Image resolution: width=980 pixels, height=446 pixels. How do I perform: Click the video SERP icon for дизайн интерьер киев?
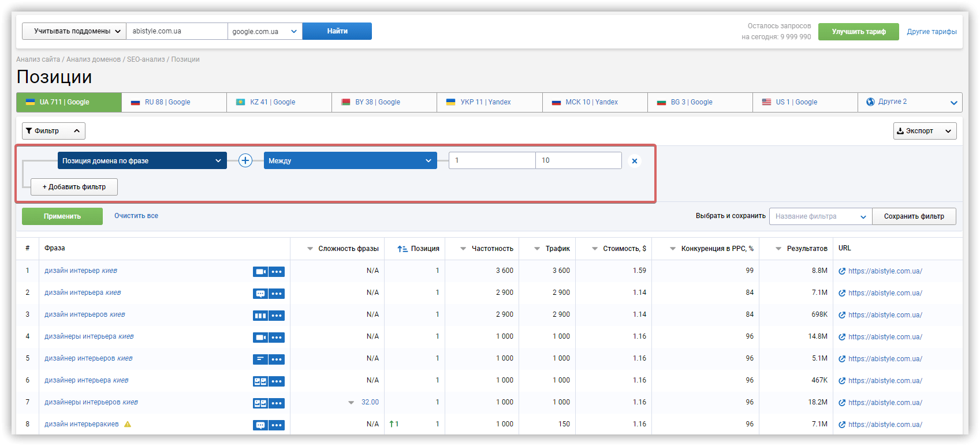pos(260,272)
